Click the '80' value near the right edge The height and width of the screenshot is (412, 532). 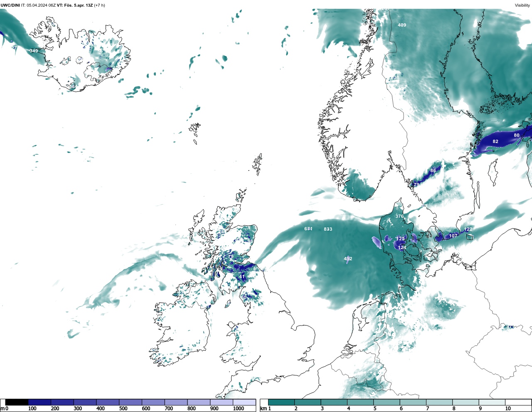pos(517,135)
